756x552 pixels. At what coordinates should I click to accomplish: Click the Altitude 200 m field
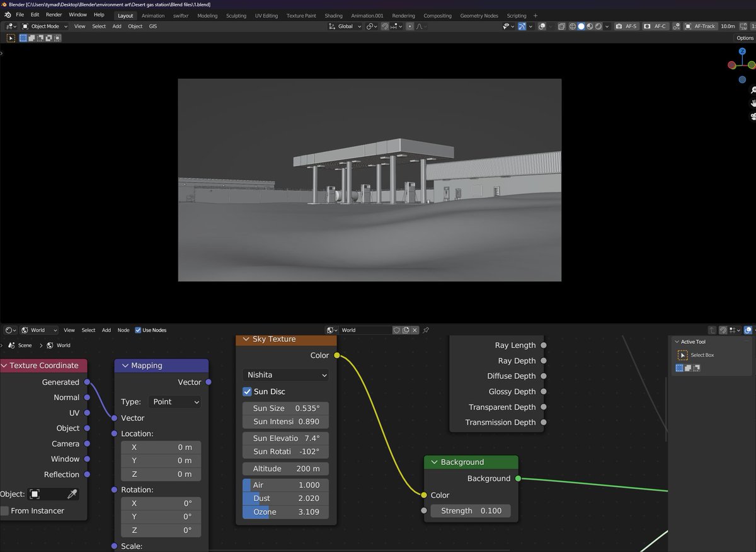pos(286,469)
